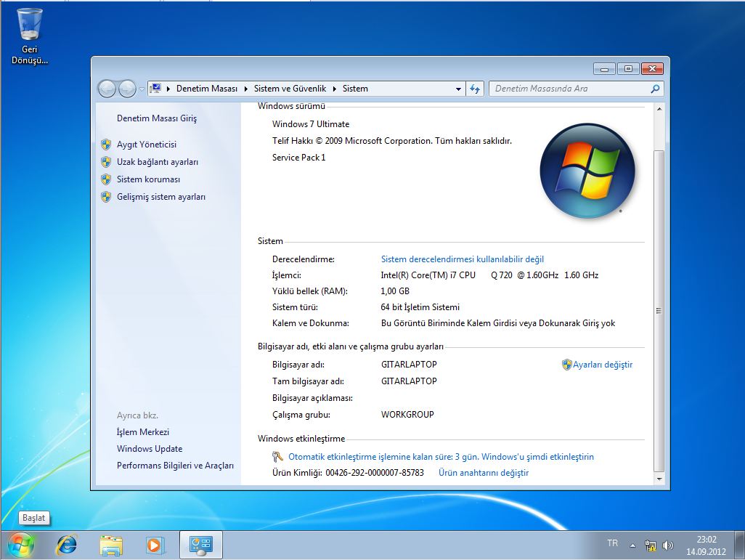Click the Refresh button in address bar
745x560 pixels.
coord(475,89)
